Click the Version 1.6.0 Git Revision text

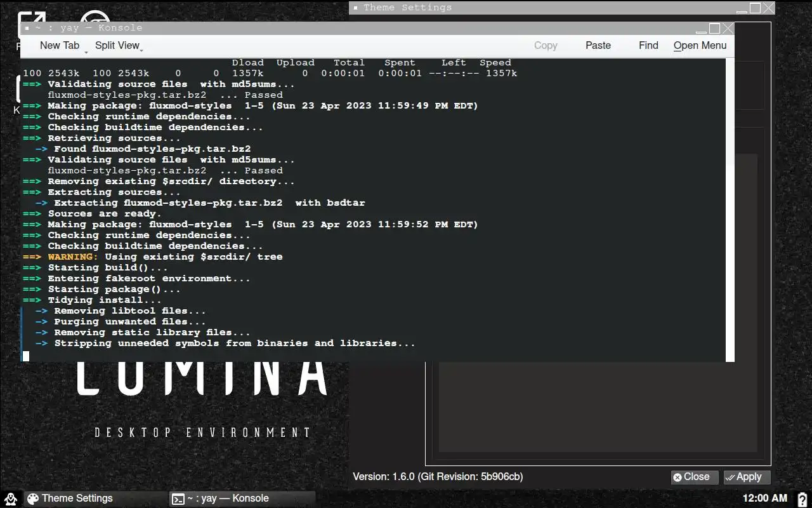(x=438, y=476)
